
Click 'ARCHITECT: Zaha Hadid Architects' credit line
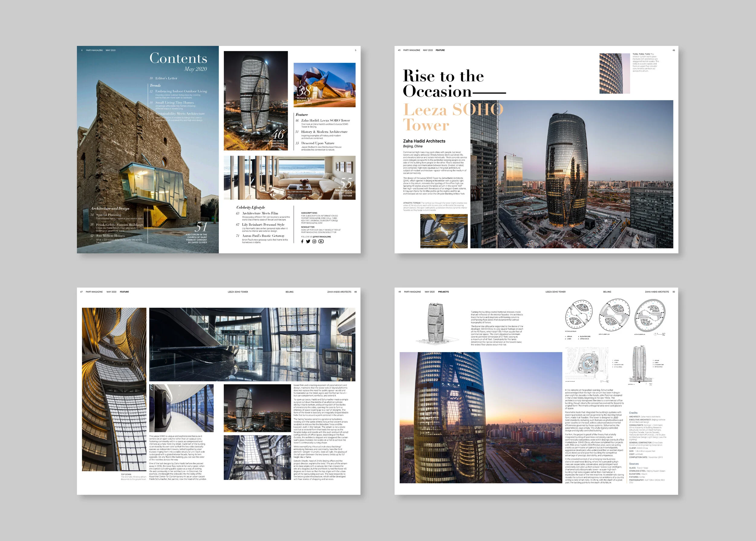[645, 417]
